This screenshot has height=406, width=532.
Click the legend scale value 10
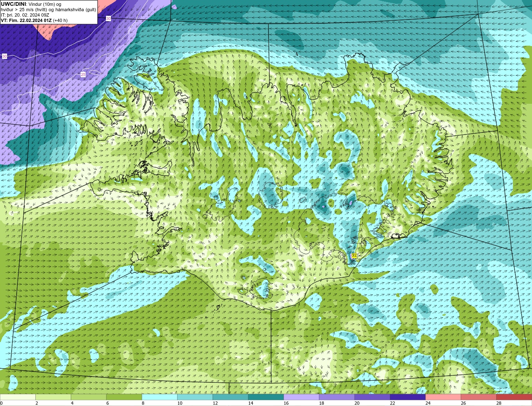[x=180, y=403]
